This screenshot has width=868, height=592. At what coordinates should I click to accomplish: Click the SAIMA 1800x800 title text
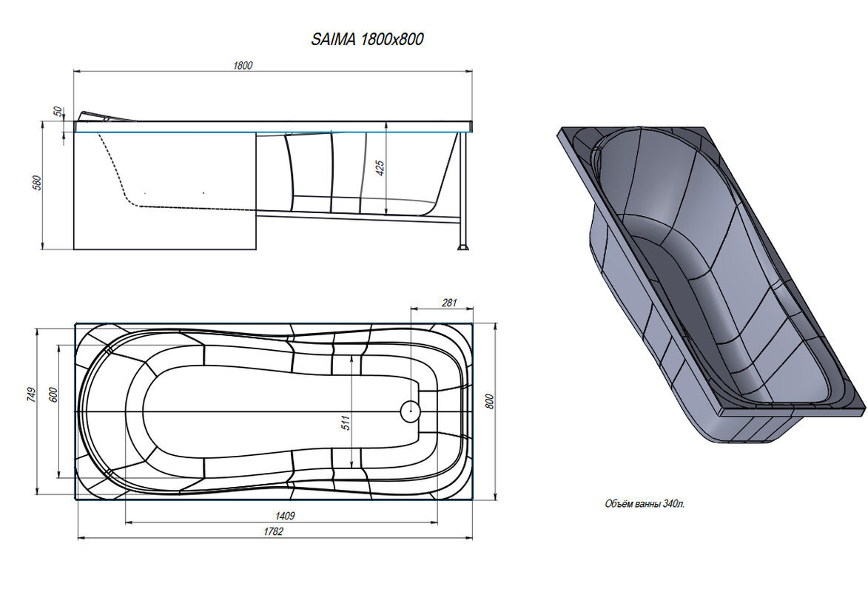pyautogui.click(x=367, y=40)
